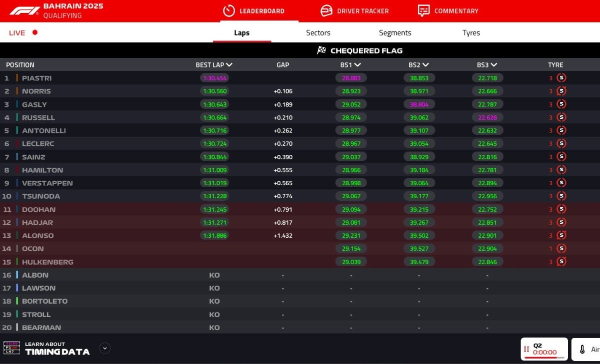600x364 pixels.
Task: Open the Driver Tracker via its helmet icon
Action: (x=326, y=10)
